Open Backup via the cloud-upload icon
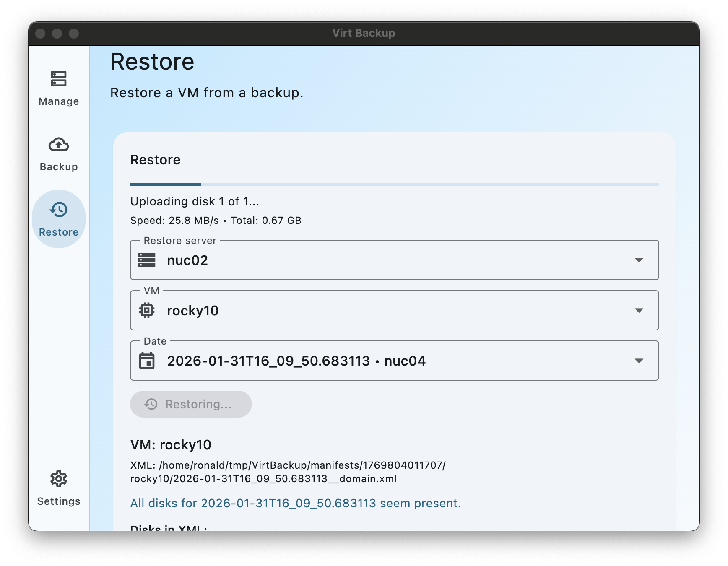Viewport: 728px width, 566px height. [x=58, y=145]
